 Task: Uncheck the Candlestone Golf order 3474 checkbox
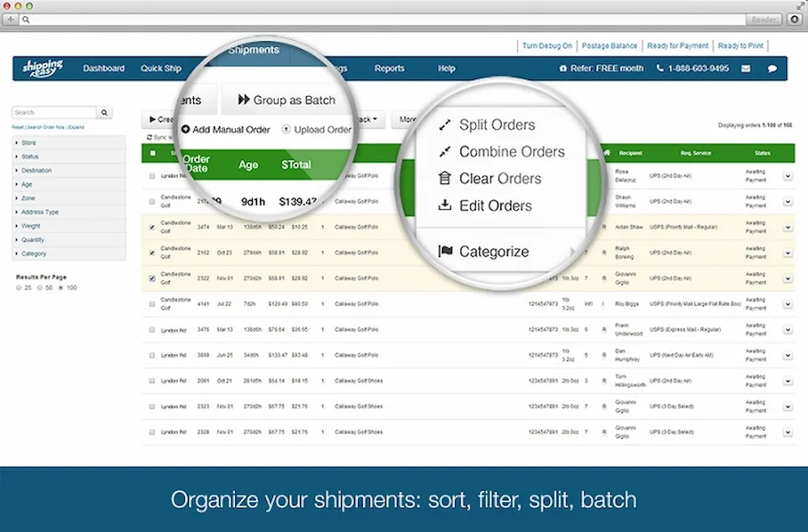(152, 227)
